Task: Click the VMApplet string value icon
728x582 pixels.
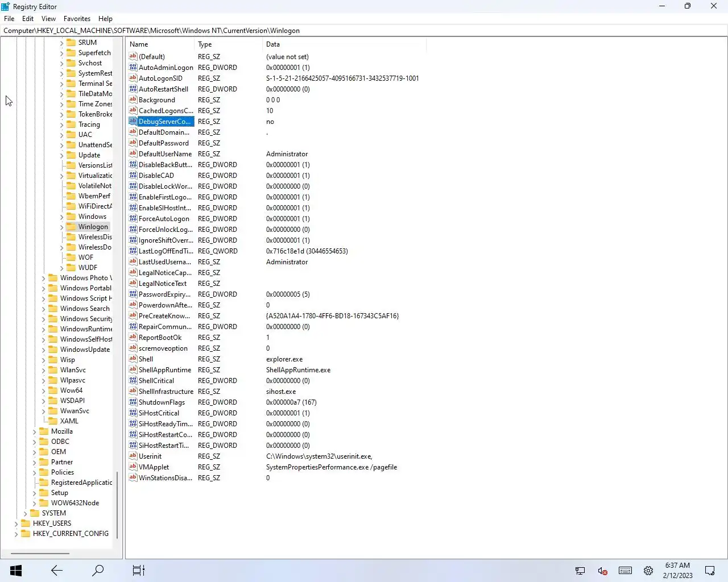Action: coord(133,467)
